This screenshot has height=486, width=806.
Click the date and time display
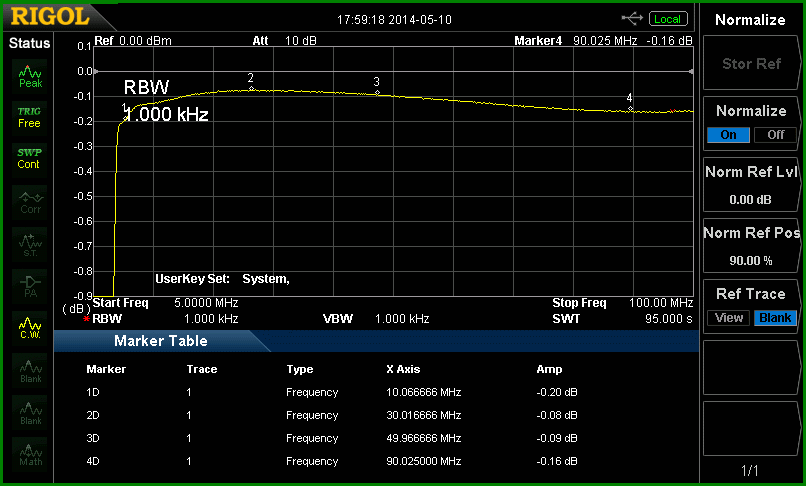[394, 20]
